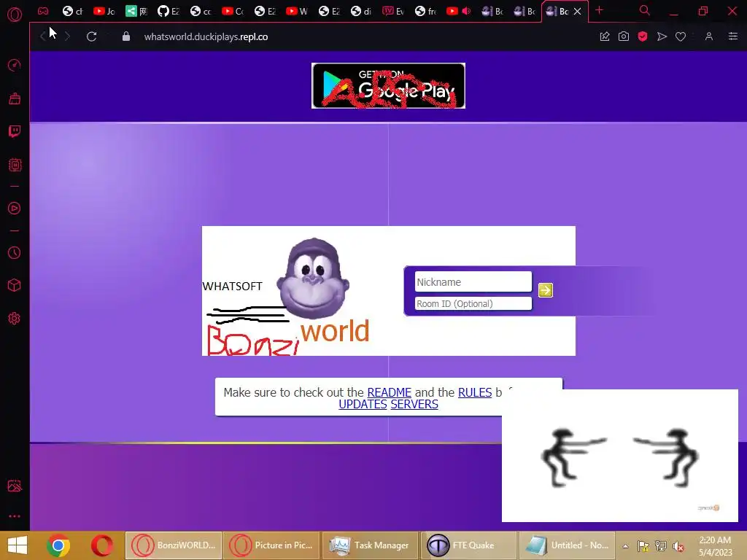Open network tray icon
The image size is (747, 560).
click(661, 546)
